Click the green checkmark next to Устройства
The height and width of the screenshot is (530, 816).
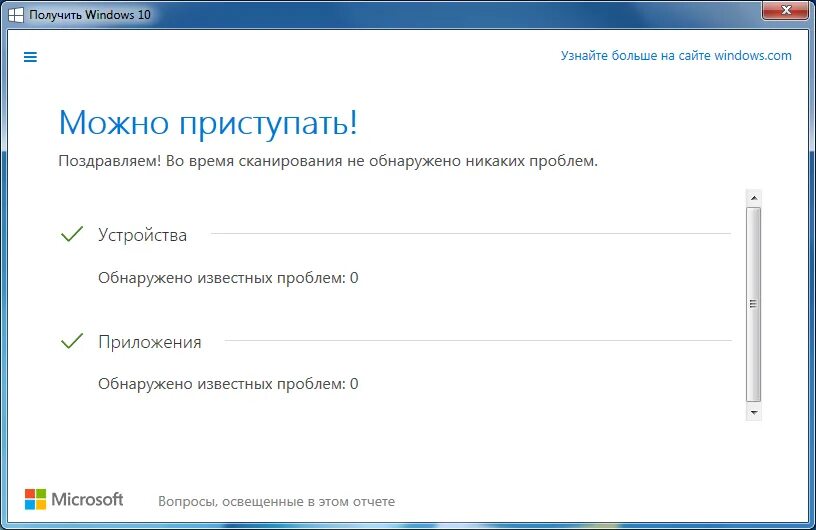click(x=72, y=234)
